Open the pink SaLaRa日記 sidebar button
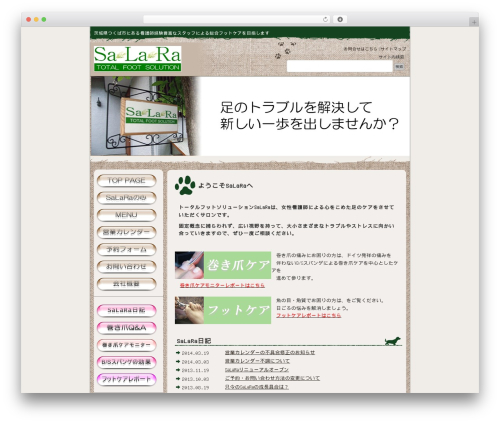Image resolution: width=500 pixels, height=423 pixels. click(x=126, y=311)
